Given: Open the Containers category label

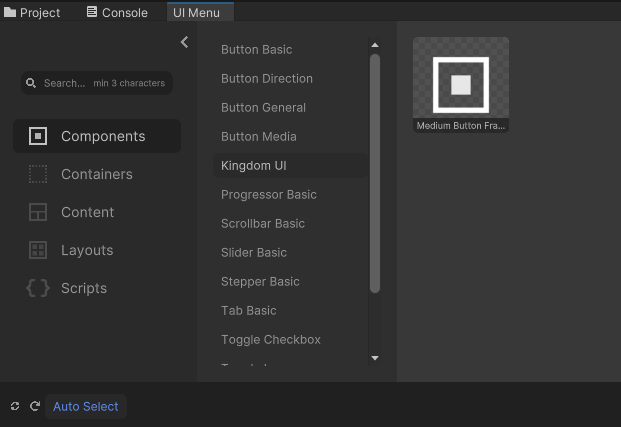Looking at the screenshot, I should [97, 174].
